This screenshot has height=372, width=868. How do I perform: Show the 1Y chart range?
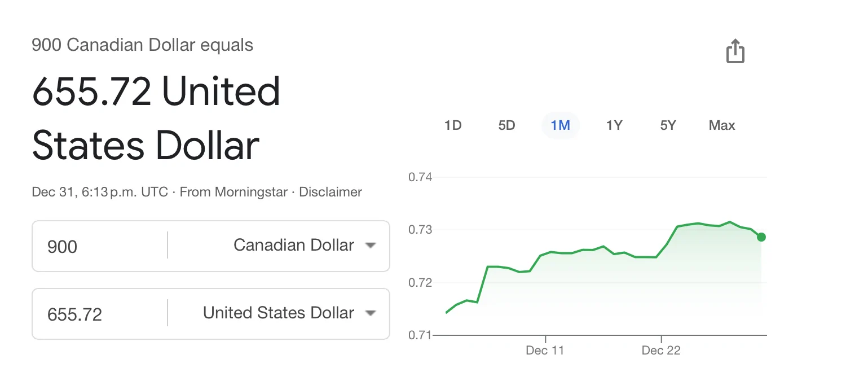tap(614, 125)
